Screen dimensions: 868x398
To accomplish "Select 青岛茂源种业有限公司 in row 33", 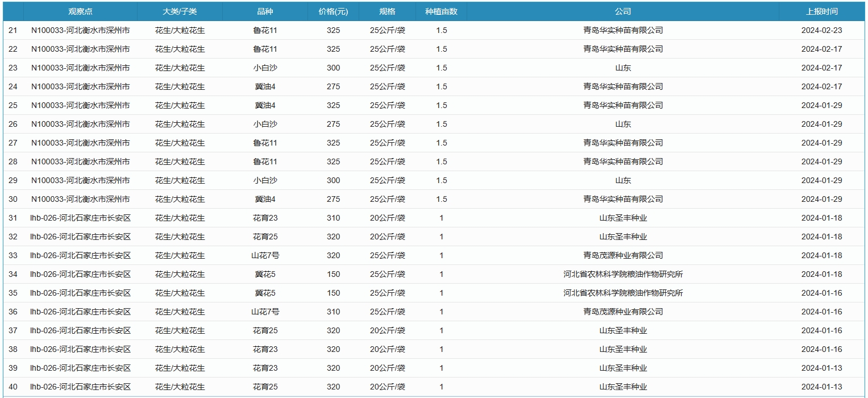I will click(622, 255).
